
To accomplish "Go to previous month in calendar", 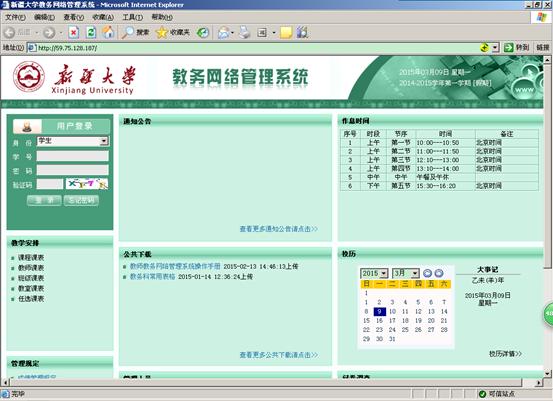I will tap(427, 273).
